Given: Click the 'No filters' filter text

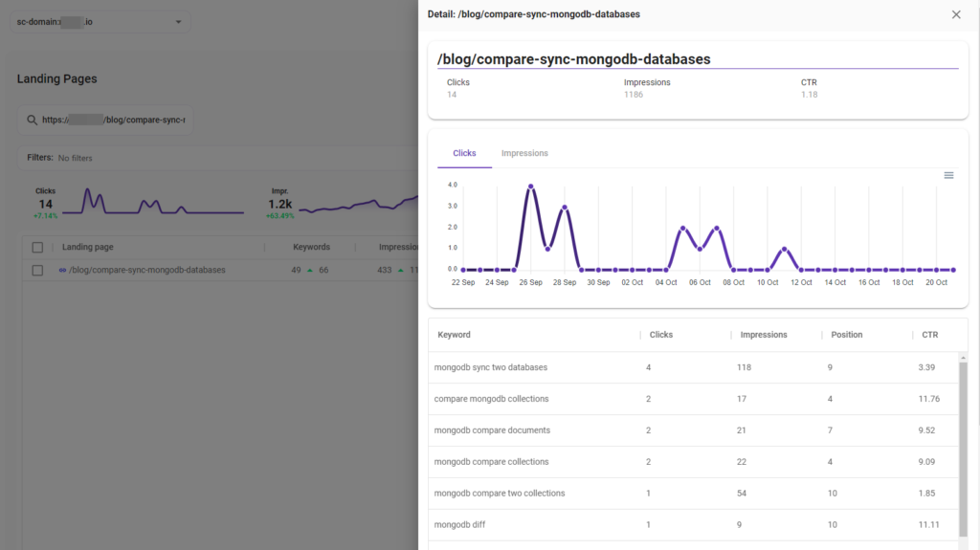Looking at the screenshot, I should [75, 158].
